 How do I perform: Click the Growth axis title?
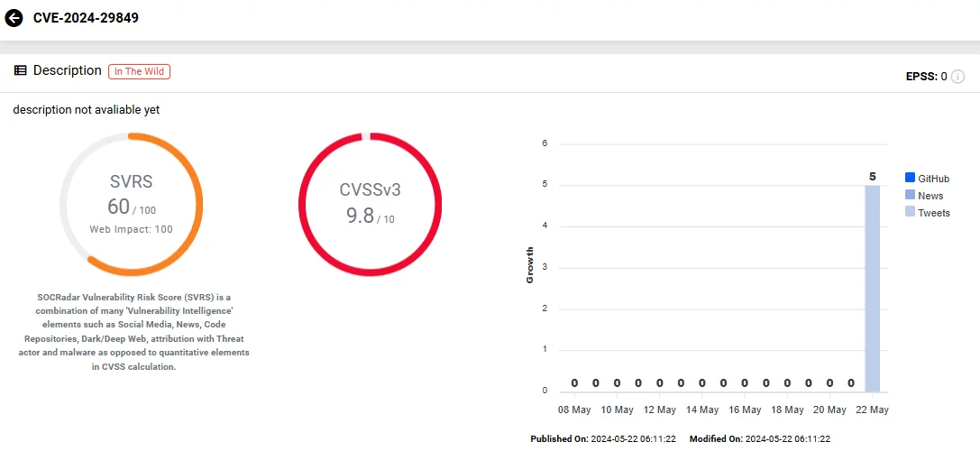530,264
